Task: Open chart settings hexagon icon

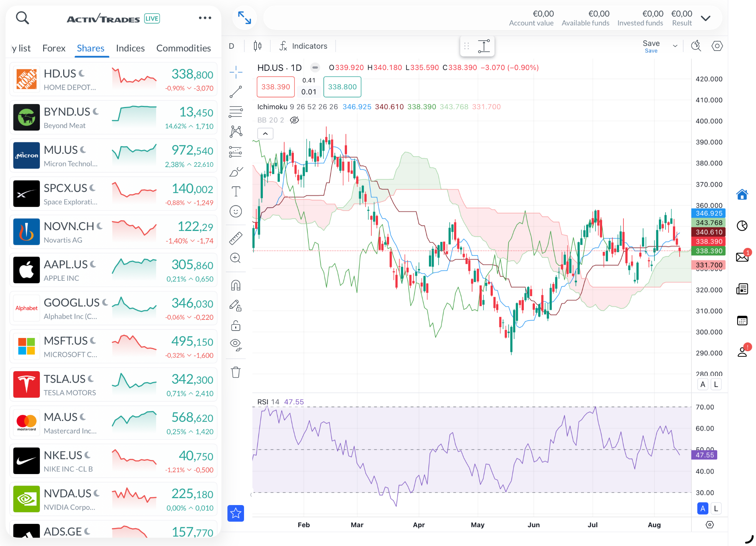Action: [717, 46]
